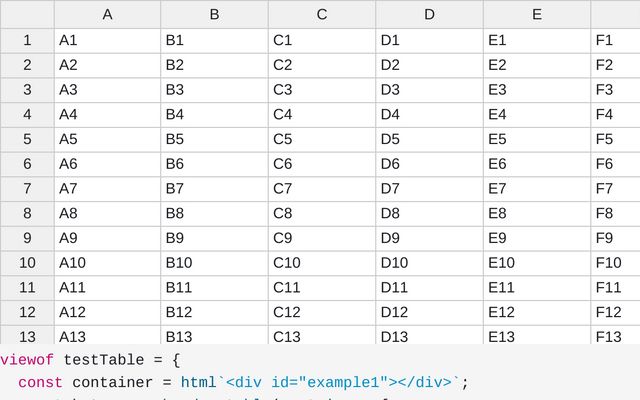
Task: Click cell F2
Action: pyautogui.click(x=614, y=65)
